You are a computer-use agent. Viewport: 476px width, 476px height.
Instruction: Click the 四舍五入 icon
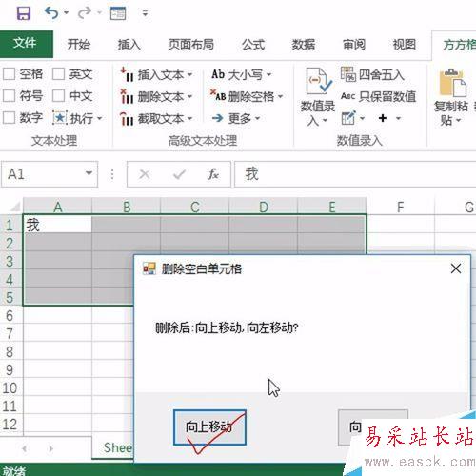click(x=348, y=74)
